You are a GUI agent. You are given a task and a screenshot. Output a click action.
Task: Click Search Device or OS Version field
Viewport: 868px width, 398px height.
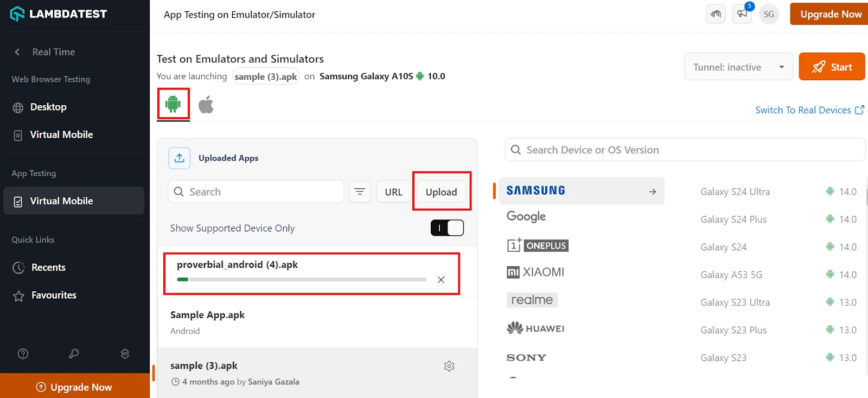click(685, 150)
